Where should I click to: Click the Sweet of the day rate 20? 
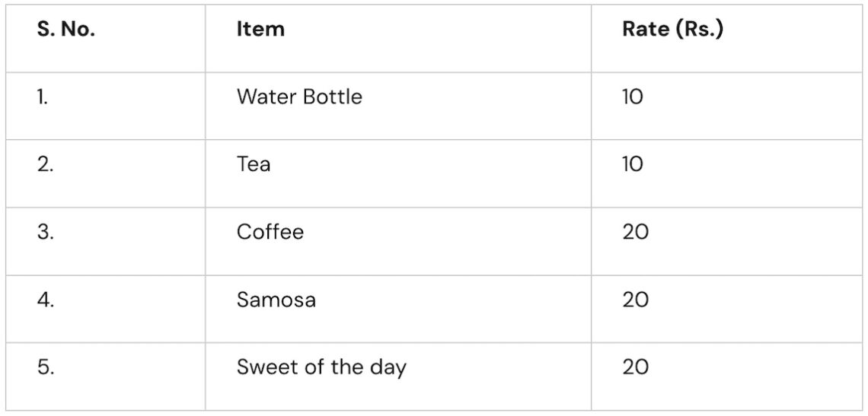click(x=636, y=367)
